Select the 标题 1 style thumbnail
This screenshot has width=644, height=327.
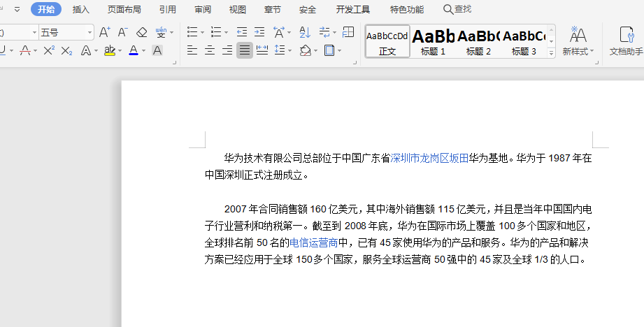(x=433, y=41)
